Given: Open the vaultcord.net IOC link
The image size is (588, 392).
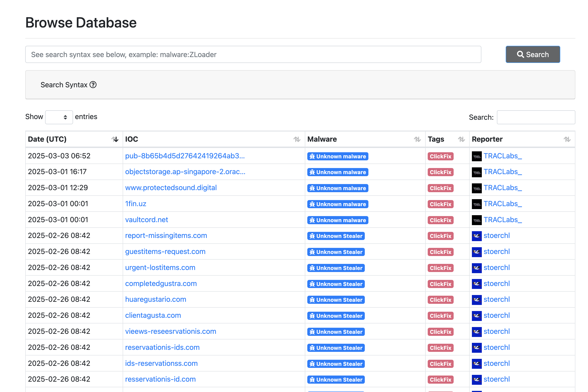Looking at the screenshot, I should (147, 219).
